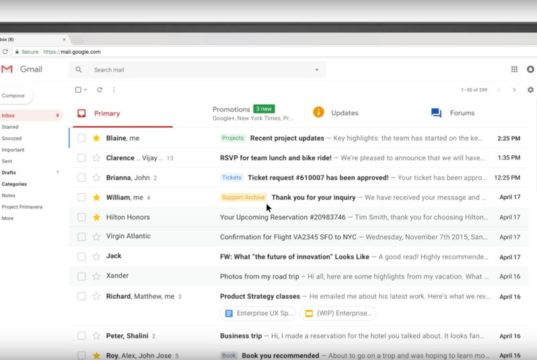Star the Peter, Shalini email
This screenshot has height=360, width=537.
[x=97, y=336]
